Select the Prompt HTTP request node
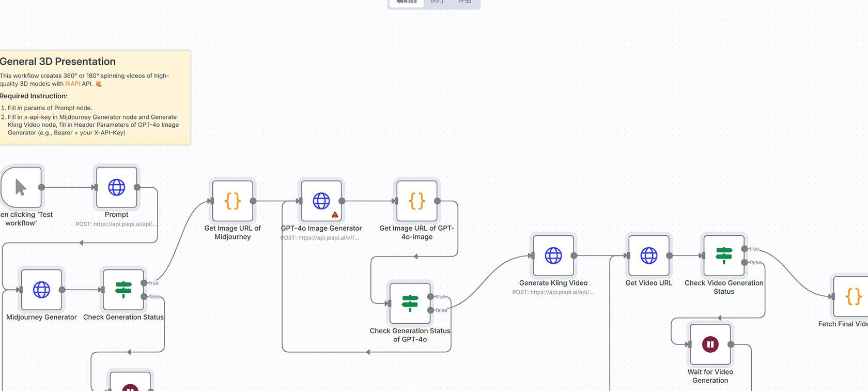This screenshot has height=391, width=868. [x=116, y=187]
